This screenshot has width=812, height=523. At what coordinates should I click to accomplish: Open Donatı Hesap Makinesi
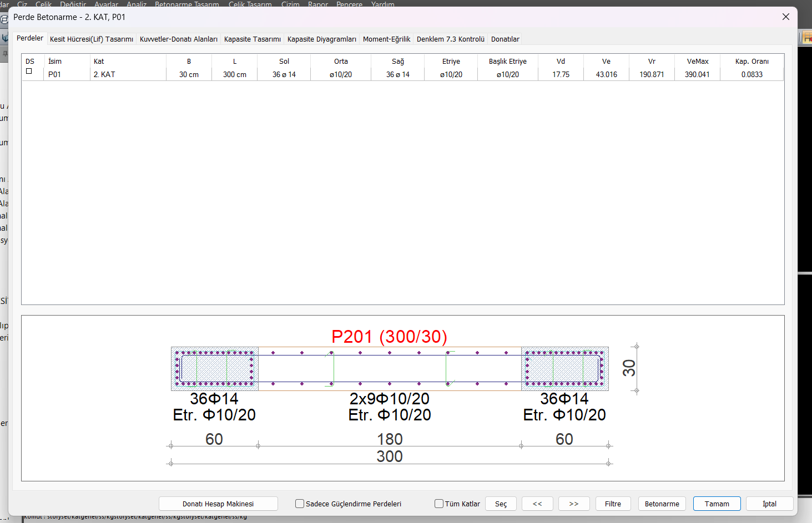click(218, 504)
